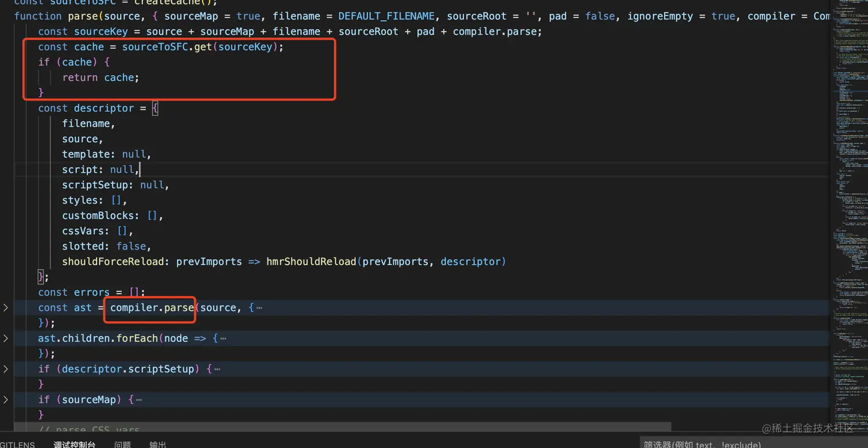Unfold the 'if (descriptor.scriptSetup)' block chevron
Screen dimensions: 868x448
[x=6, y=369]
